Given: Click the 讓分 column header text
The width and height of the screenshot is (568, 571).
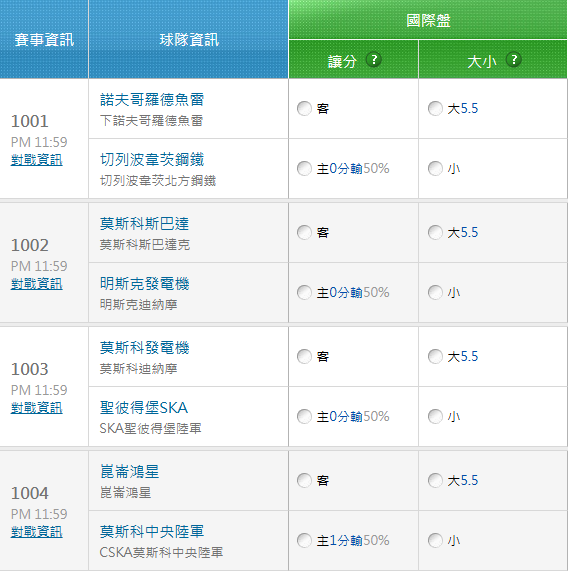Looking at the screenshot, I should pyautogui.click(x=342, y=61).
